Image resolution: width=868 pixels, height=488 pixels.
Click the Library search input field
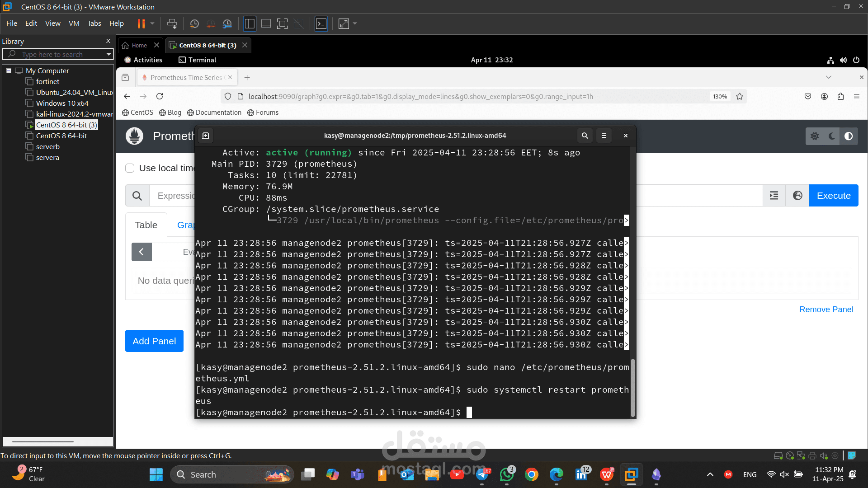58,54
